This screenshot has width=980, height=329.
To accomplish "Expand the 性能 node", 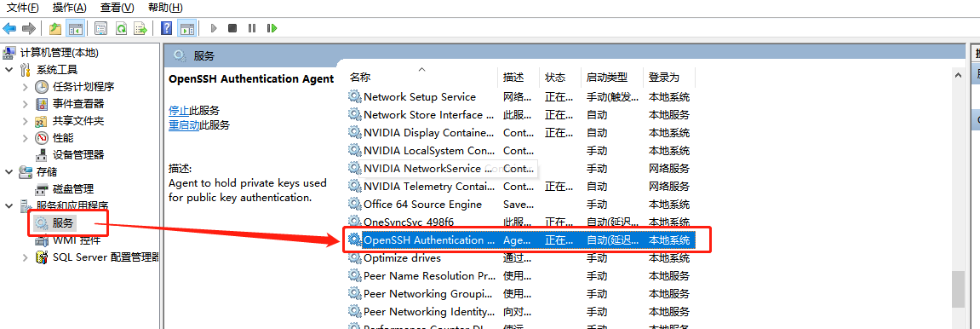I will pos(25,137).
